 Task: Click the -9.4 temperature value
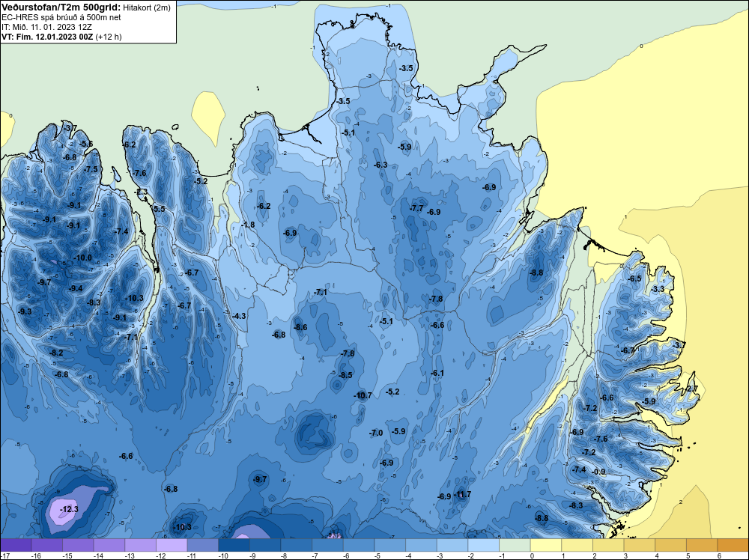point(76,288)
